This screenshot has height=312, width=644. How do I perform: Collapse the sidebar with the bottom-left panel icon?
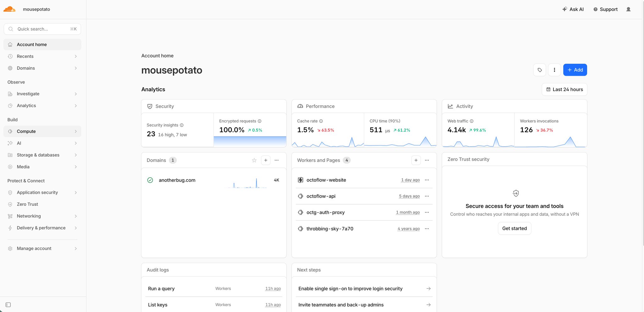(x=8, y=305)
